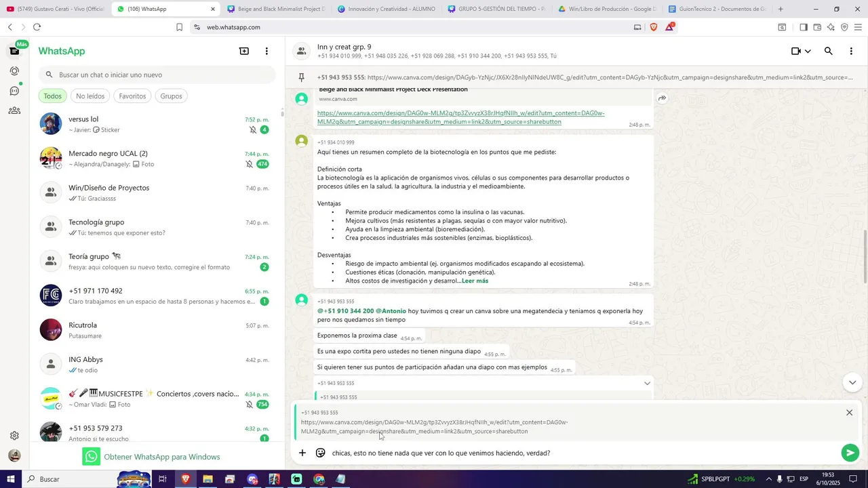Select the No leídos chat filter
Image resolution: width=868 pixels, height=488 pixels.
click(90, 96)
